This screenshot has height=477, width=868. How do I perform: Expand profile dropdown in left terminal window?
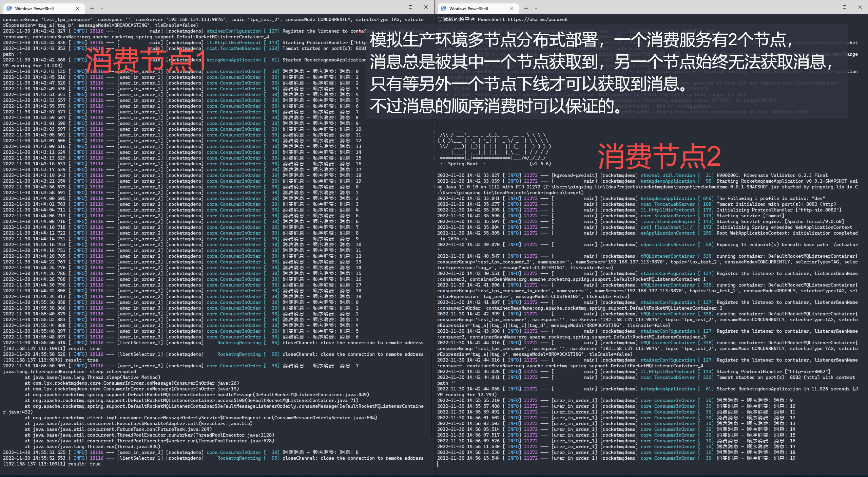point(102,8)
